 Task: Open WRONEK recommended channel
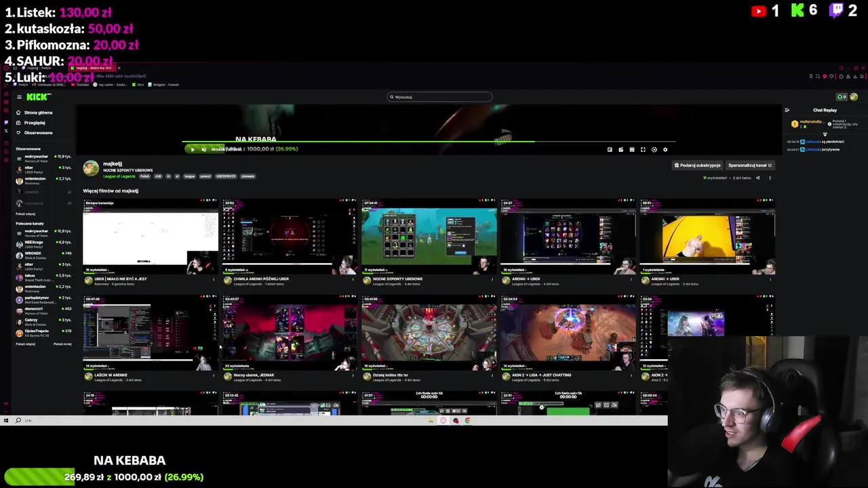click(x=43, y=256)
